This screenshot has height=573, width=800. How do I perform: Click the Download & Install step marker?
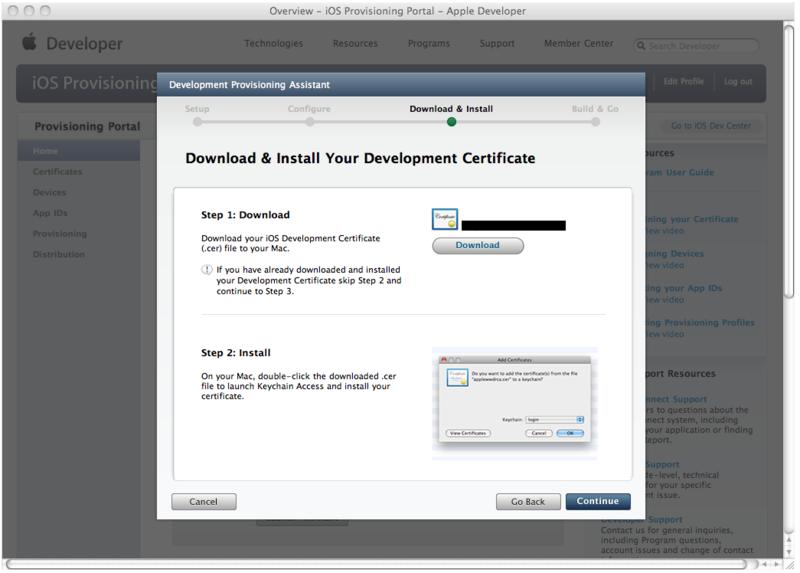[x=451, y=122]
